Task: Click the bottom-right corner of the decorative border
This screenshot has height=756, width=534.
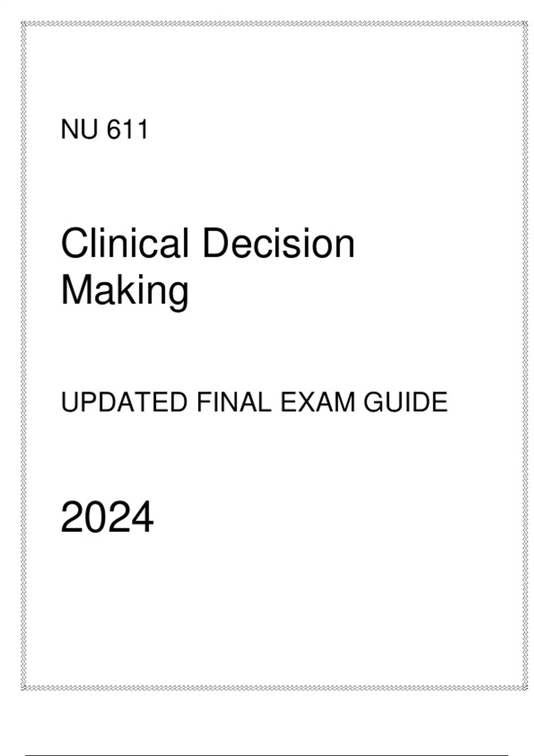Action: coord(525,688)
